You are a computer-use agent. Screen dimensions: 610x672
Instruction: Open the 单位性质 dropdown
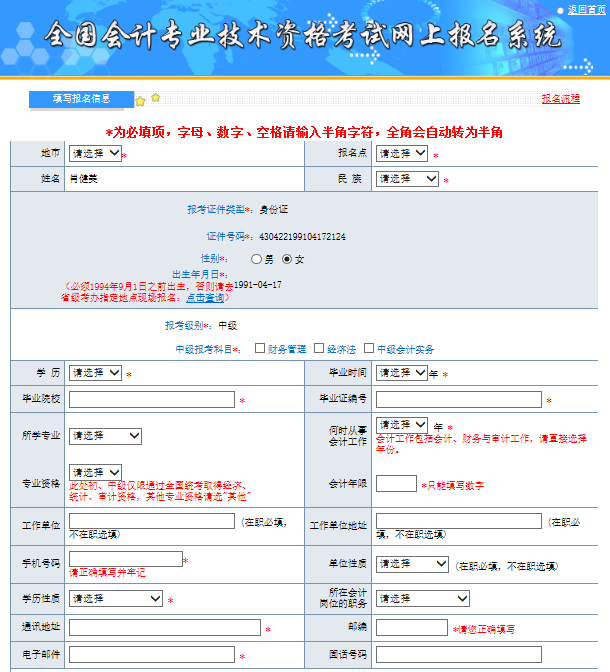click(x=412, y=564)
